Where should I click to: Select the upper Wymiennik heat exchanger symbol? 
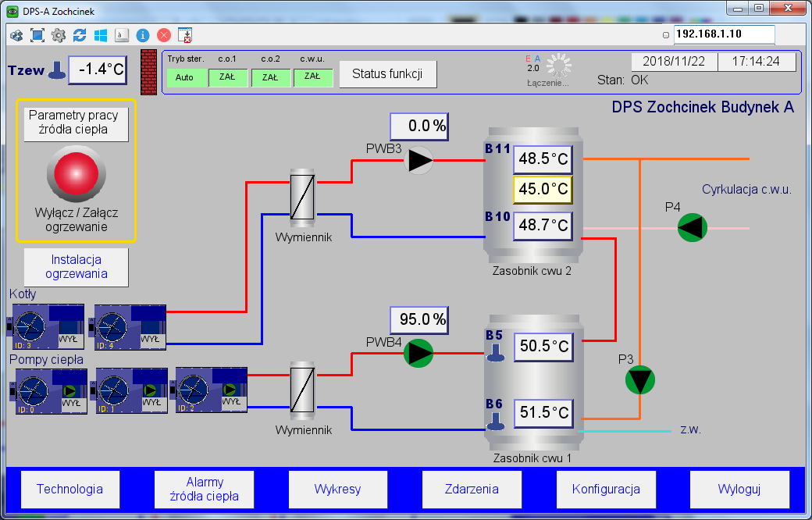click(302, 198)
